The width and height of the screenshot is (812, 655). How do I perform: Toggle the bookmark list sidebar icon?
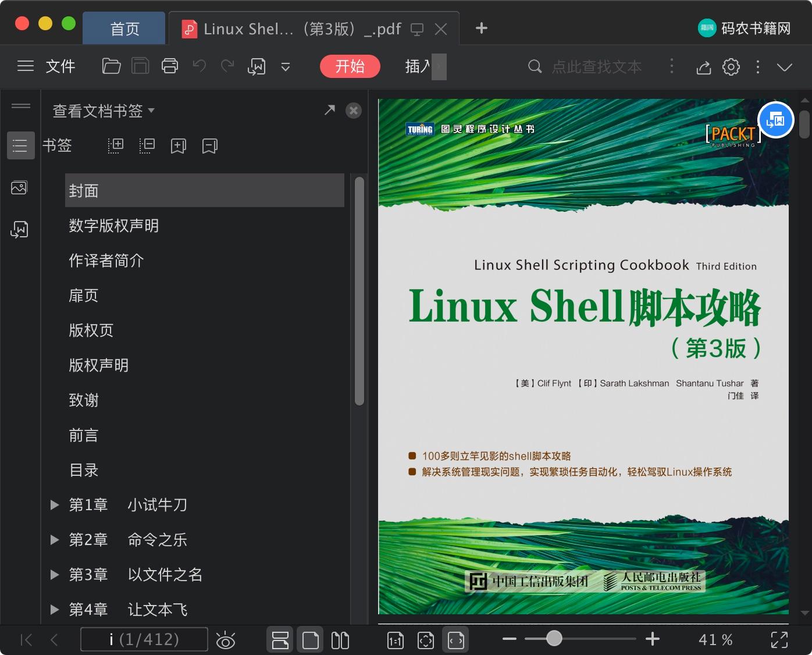20,145
